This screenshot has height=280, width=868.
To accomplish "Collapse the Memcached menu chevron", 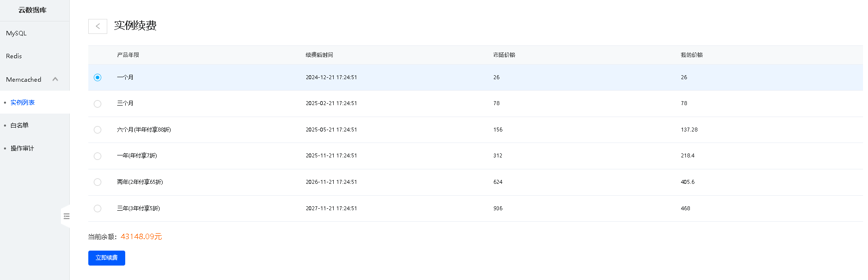I will (x=55, y=79).
